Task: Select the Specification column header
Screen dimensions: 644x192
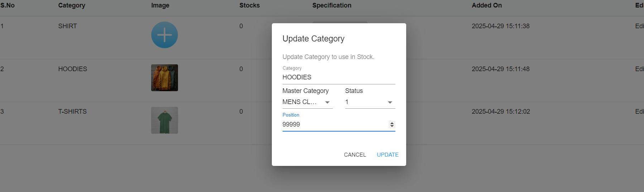Action: (332, 5)
